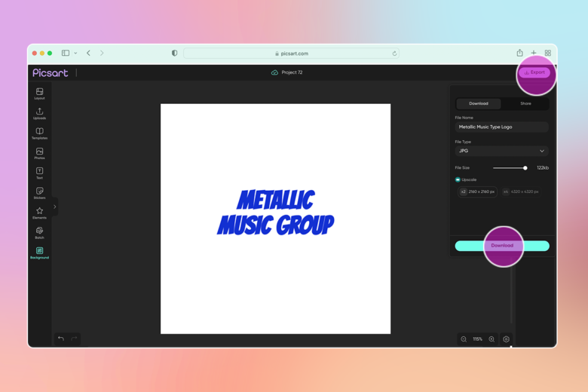Adjust the File Size slider
Image resolution: width=588 pixels, height=392 pixels.
(525, 168)
